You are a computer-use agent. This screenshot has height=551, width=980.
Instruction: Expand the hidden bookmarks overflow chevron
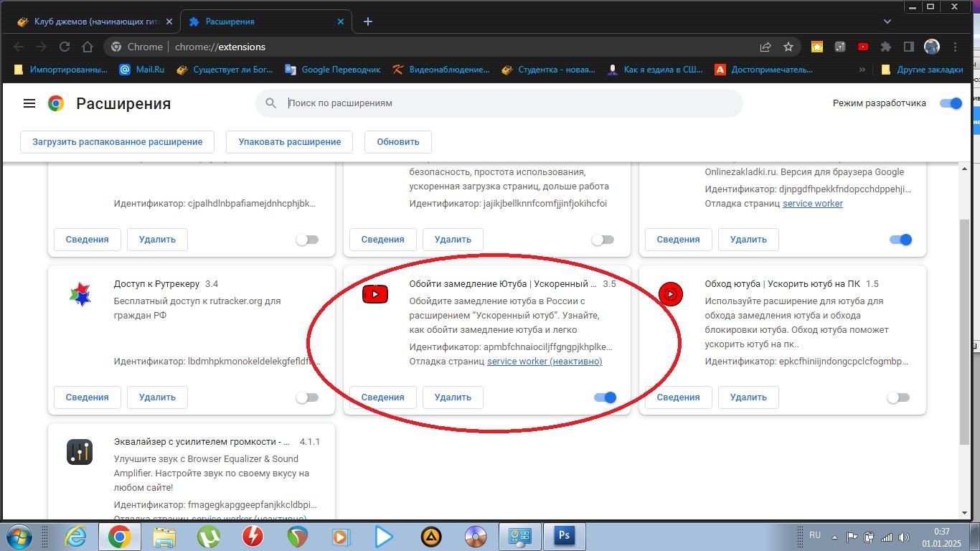point(862,70)
